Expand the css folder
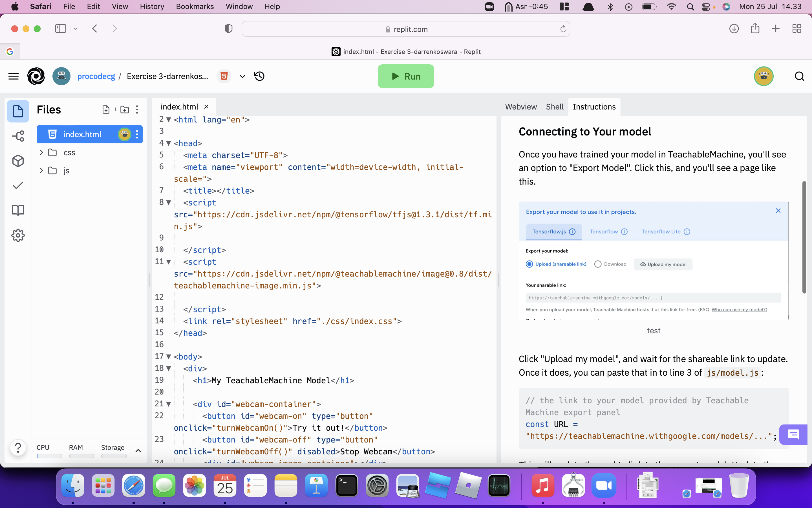 [x=41, y=152]
